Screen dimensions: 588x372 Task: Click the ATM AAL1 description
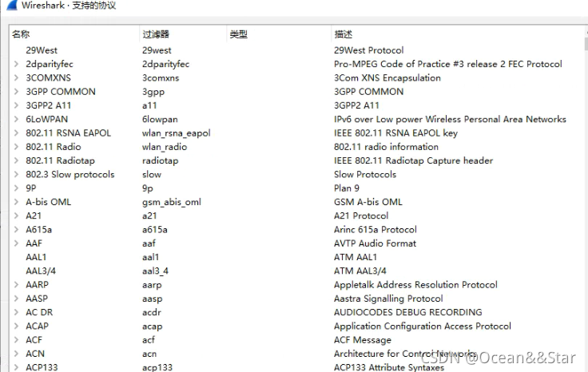click(356, 257)
